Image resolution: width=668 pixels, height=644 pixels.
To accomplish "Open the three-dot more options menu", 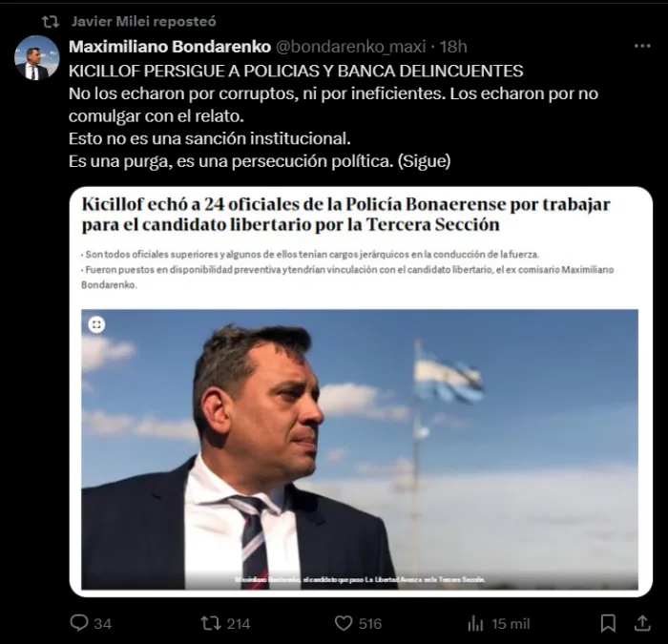I will pyautogui.click(x=642, y=46).
